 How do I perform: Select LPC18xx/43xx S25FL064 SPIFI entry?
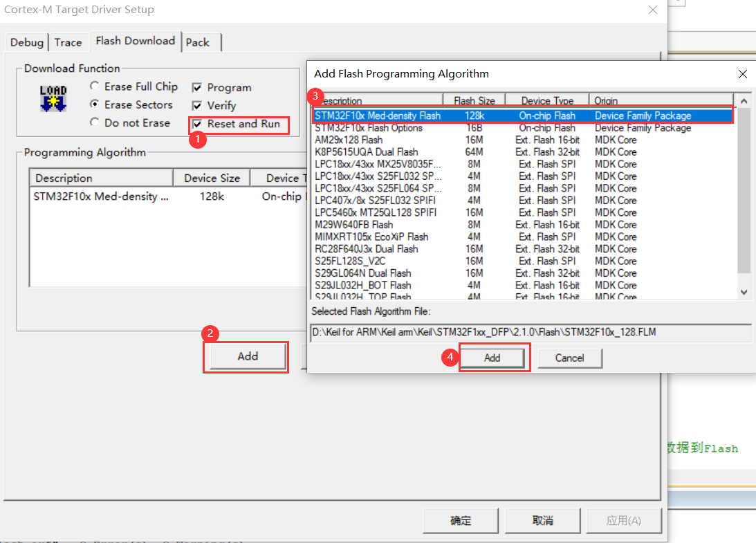[522, 188]
